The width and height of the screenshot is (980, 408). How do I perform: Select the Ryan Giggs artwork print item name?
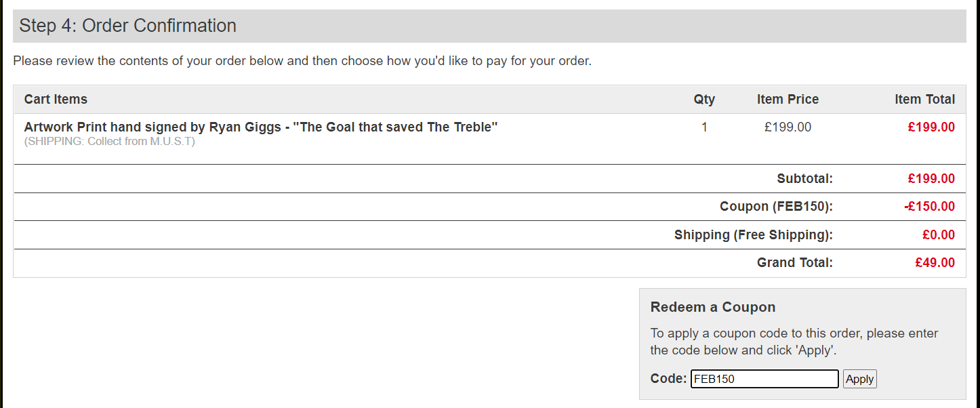coord(261,127)
